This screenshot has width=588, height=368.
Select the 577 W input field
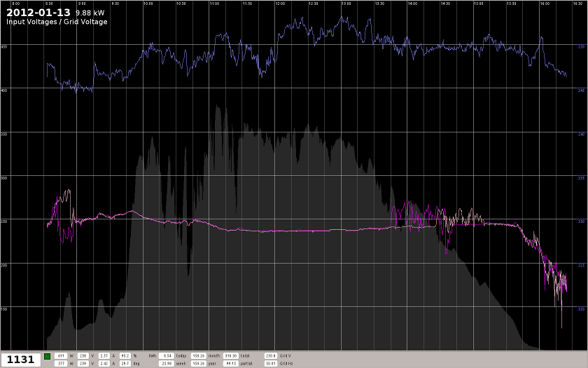coord(61,364)
